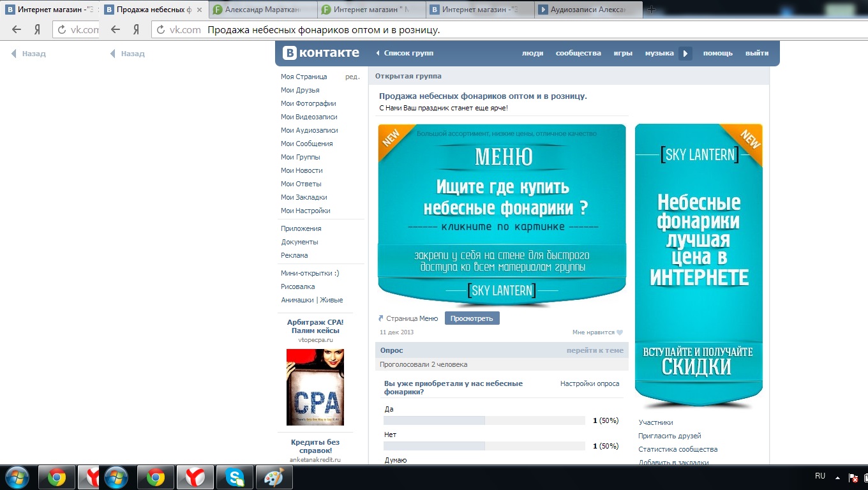Open Мои Настройки
The height and width of the screenshot is (490, 868).
pos(306,211)
